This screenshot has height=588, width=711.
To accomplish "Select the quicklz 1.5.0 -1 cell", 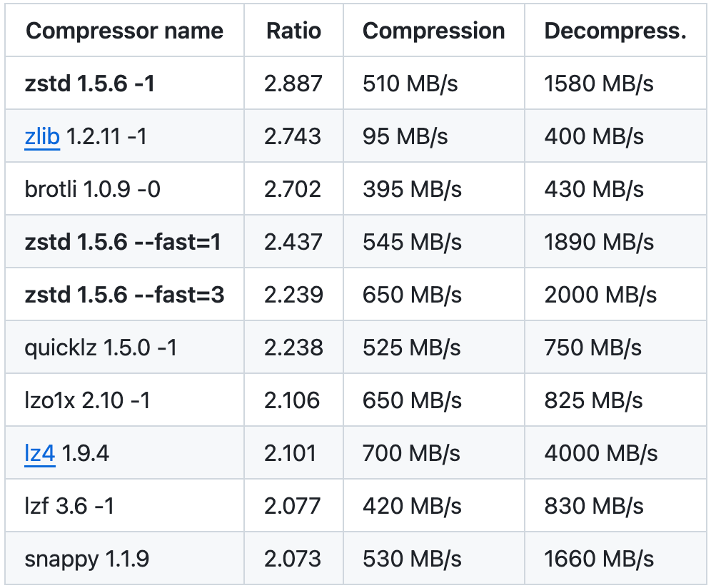I will point(101,348).
